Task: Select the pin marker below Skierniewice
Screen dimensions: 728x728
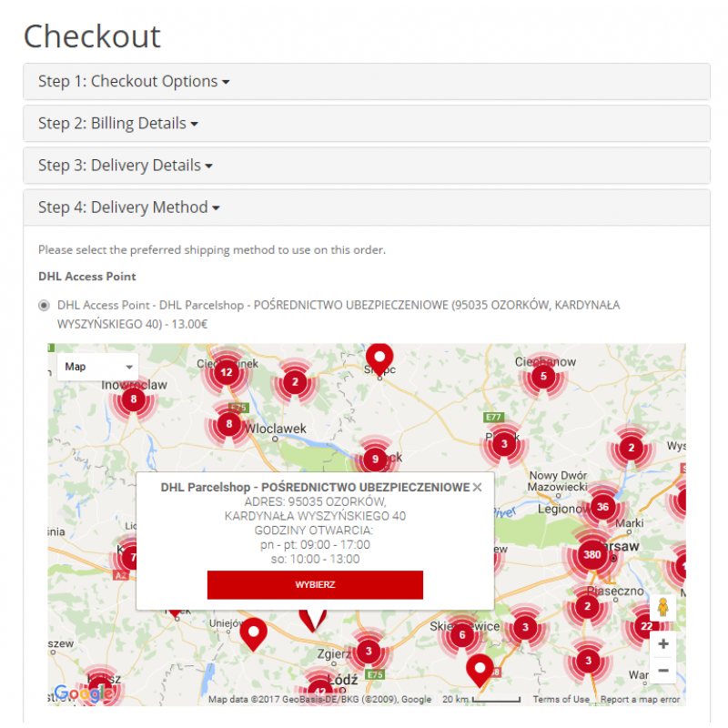Action: 480,671
